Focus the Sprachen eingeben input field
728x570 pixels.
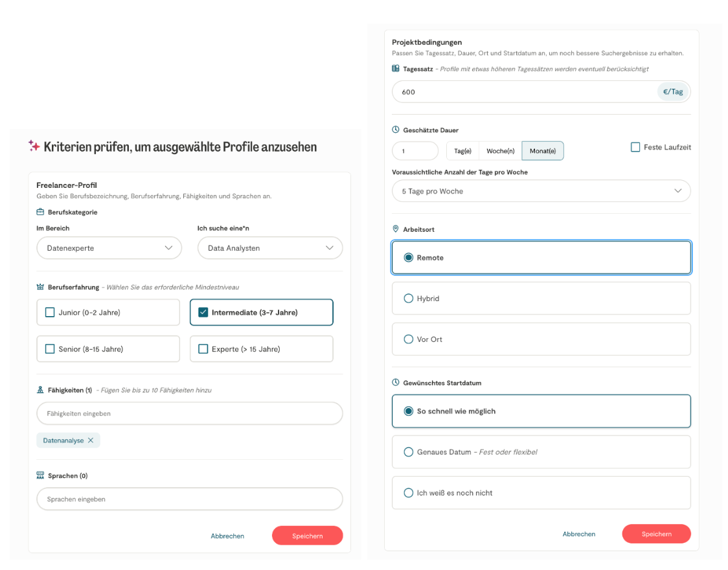click(x=190, y=499)
